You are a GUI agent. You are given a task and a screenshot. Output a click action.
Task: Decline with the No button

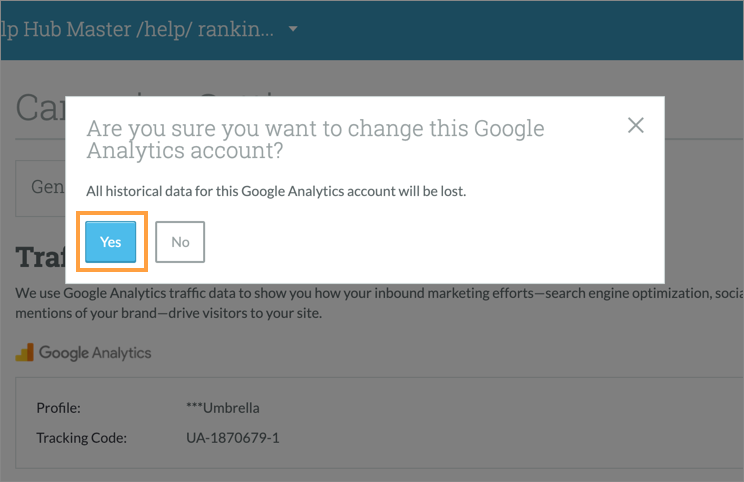tap(180, 242)
